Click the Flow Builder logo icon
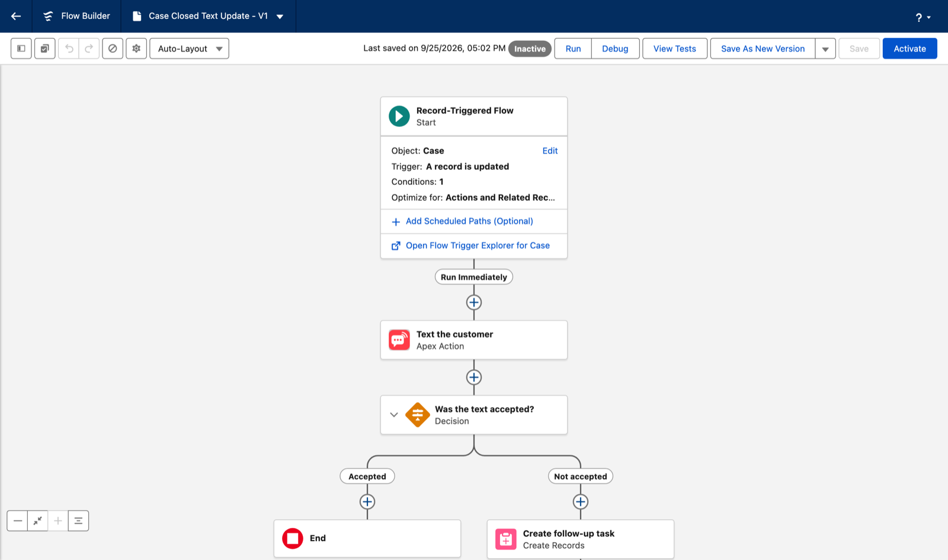This screenshot has height=560, width=948. pos(48,16)
